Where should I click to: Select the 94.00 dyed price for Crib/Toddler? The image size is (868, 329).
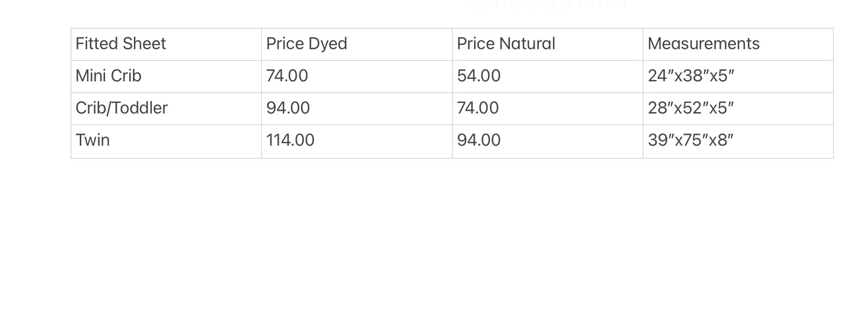pyautogui.click(x=357, y=109)
